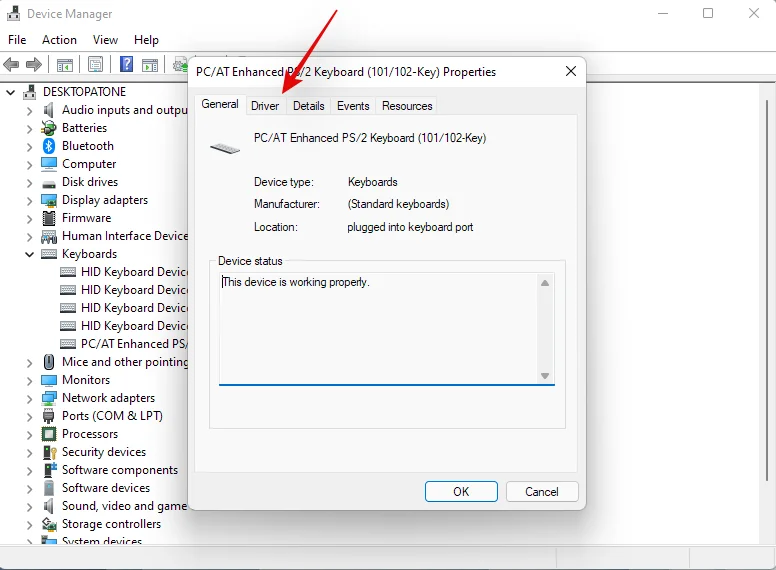Collapse the Keyboards node arrow

pyautogui.click(x=30, y=254)
